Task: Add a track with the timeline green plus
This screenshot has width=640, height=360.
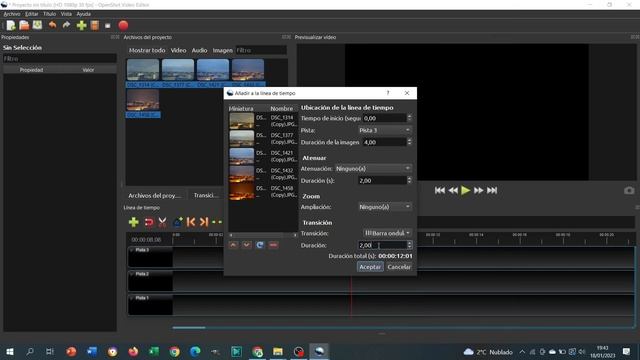Action: pos(133,222)
